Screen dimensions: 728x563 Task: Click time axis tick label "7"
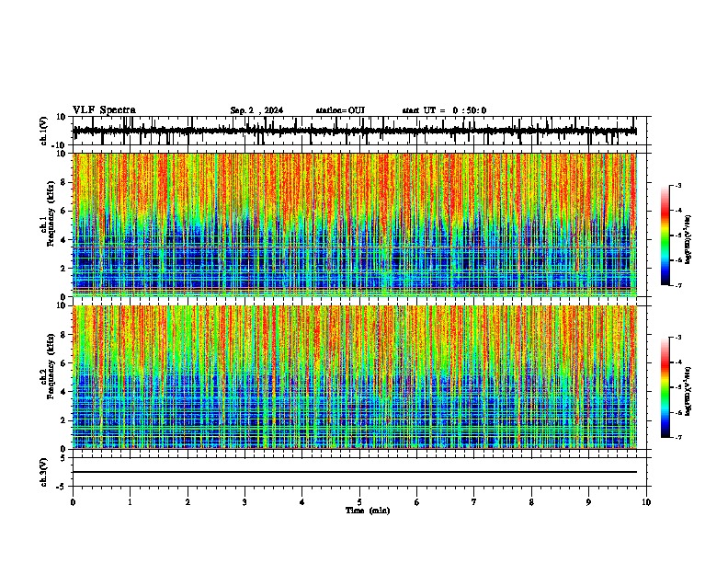pyautogui.click(x=474, y=502)
